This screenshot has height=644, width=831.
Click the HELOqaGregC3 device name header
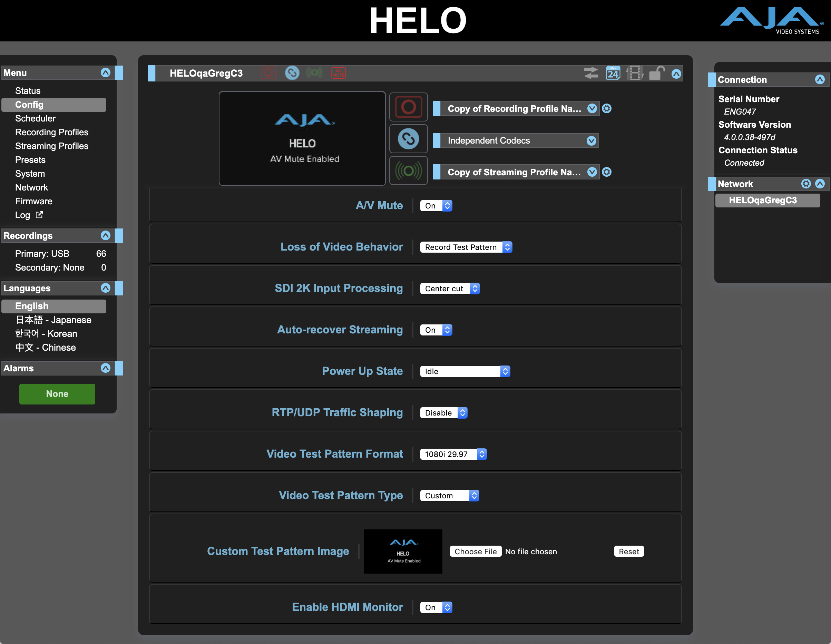click(x=206, y=73)
